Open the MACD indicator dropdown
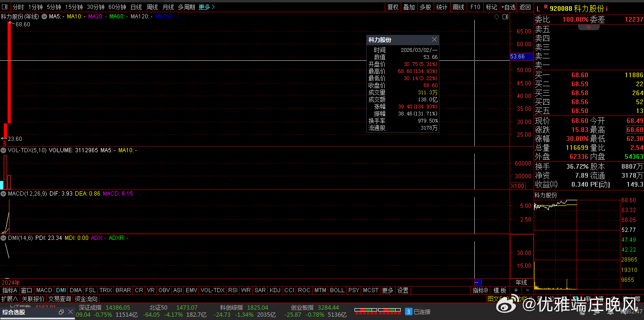Image resolution: width=644 pixels, height=320 pixels. point(4,194)
